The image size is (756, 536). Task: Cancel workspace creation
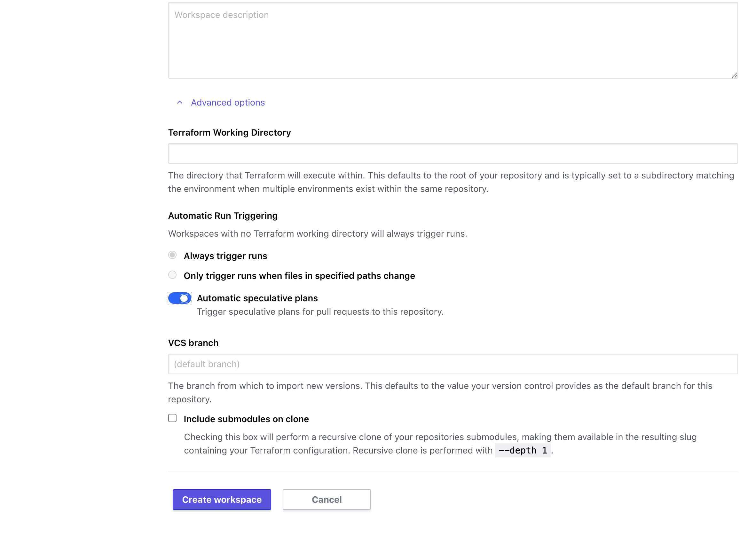pyautogui.click(x=327, y=499)
